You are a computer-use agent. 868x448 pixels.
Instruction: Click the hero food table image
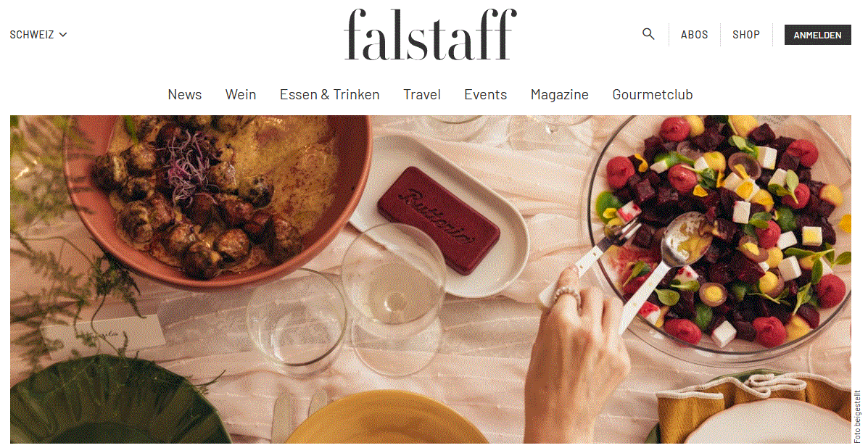click(x=431, y=279)
